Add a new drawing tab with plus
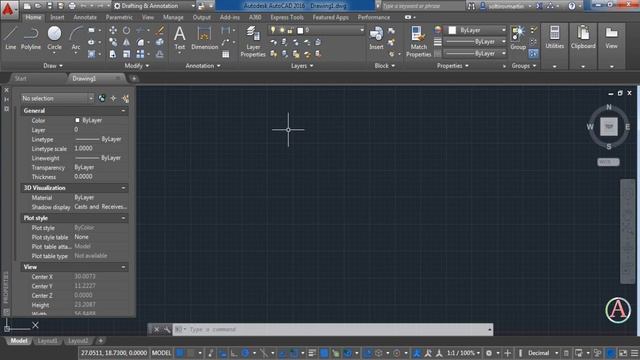640x360 pixels. [x=134, y=78]
